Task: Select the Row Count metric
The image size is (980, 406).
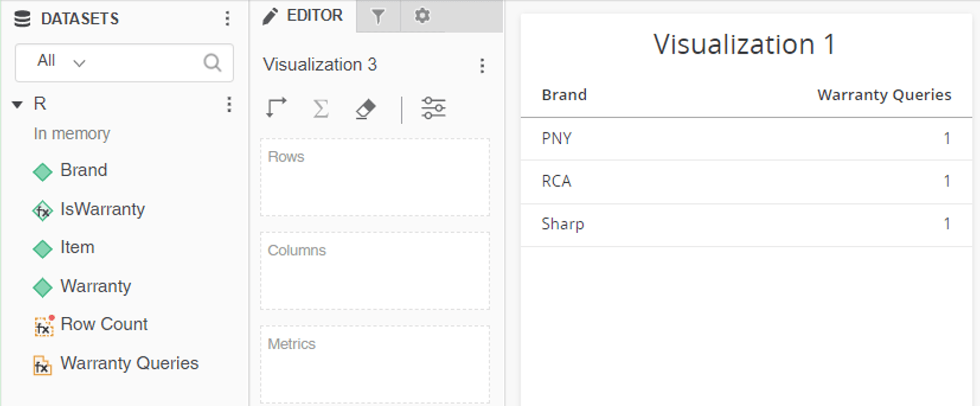Action: coord(104,324)
